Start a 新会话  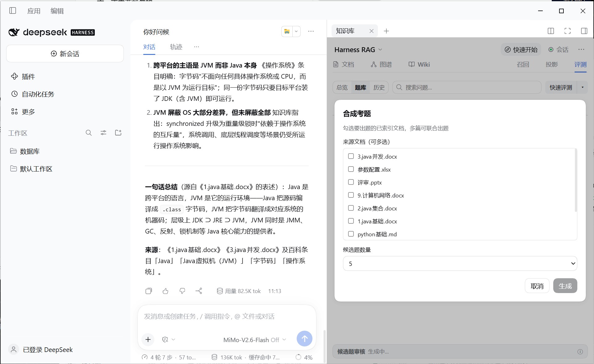click(65, 54)
